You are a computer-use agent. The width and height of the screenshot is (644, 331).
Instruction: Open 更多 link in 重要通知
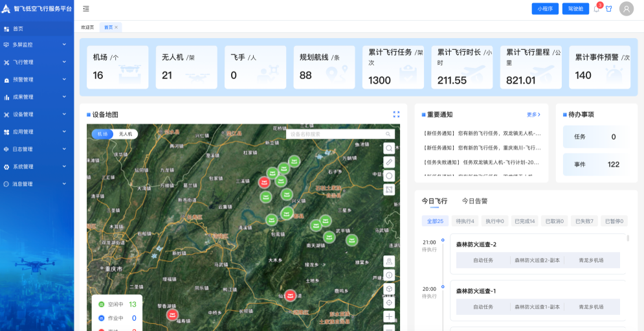coord(533,115)
